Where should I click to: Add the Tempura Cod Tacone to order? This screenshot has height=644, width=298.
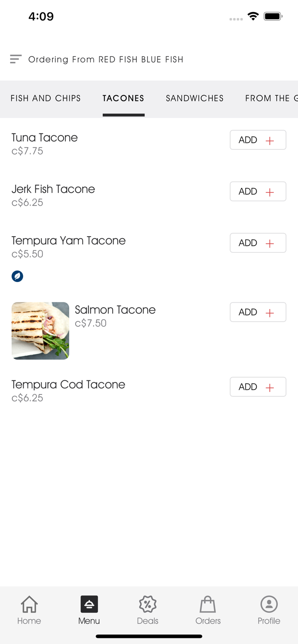pyautogui.click(x=258, y=386)
